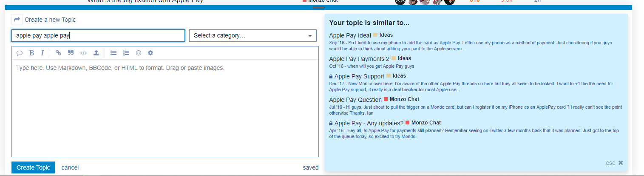Screen dimensions: 644x176
Task: Click the upload image icon
Action: 96,53
